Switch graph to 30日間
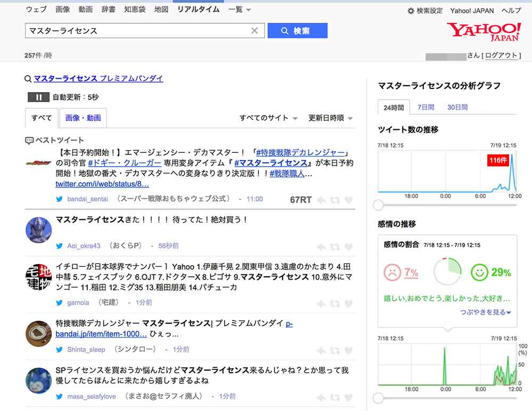Image resolution: width=532 pixels, height=411 pixels. point(458,108)
